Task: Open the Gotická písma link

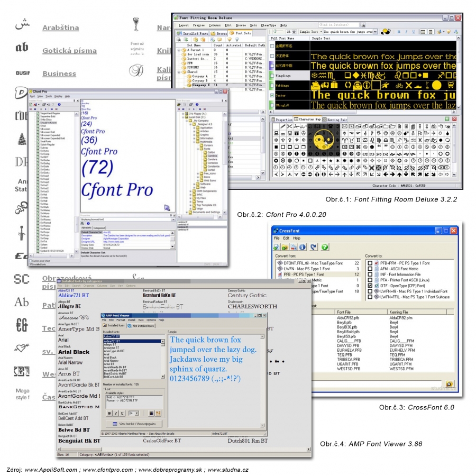Action: pyautogui.click(x=69, y=51)
